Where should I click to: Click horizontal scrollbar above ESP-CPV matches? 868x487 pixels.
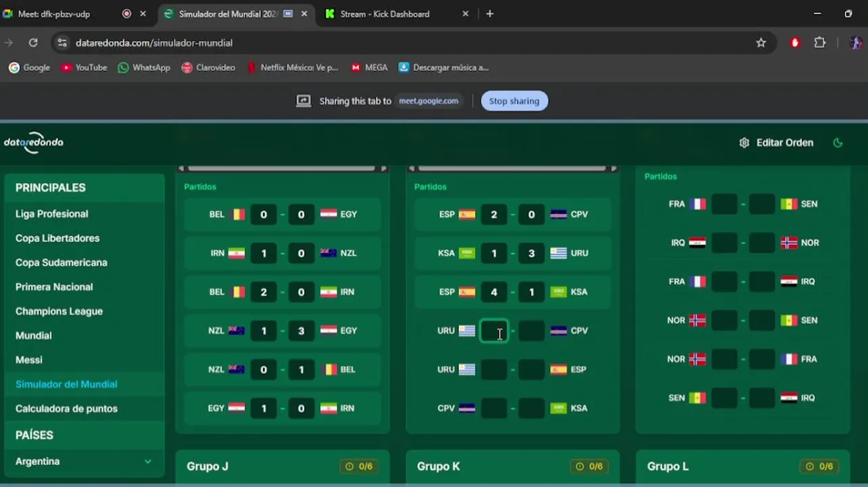(513, 168)
